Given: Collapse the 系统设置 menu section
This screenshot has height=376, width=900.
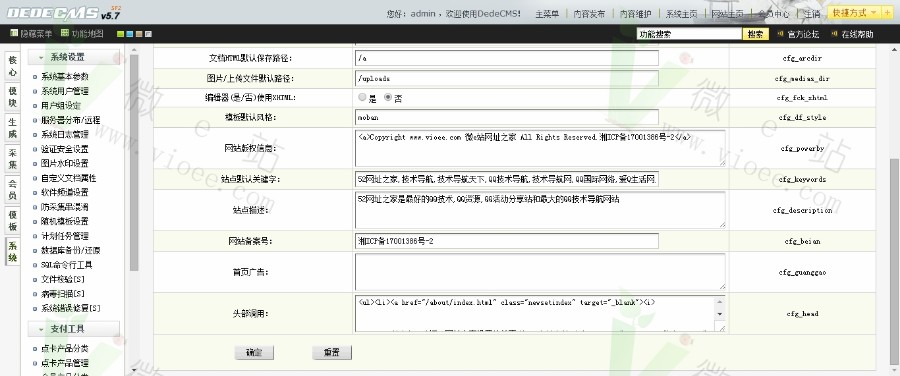Looking at the screenshot, I should tap(74, 57).
